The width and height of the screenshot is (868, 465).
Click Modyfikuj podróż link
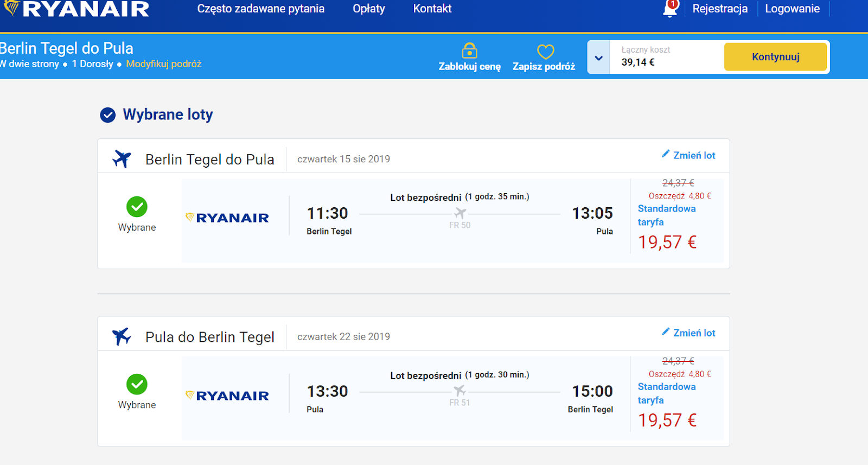[x=164, y=64]
